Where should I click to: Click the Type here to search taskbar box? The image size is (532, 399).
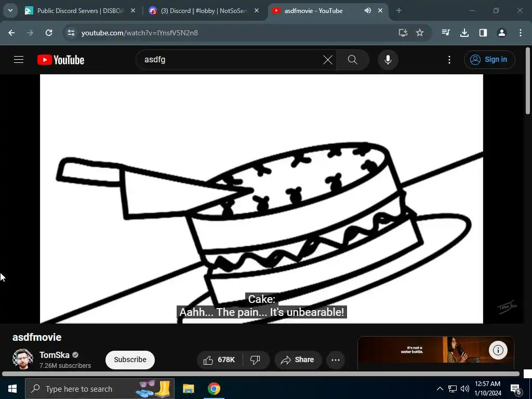(x=100, y=389)
